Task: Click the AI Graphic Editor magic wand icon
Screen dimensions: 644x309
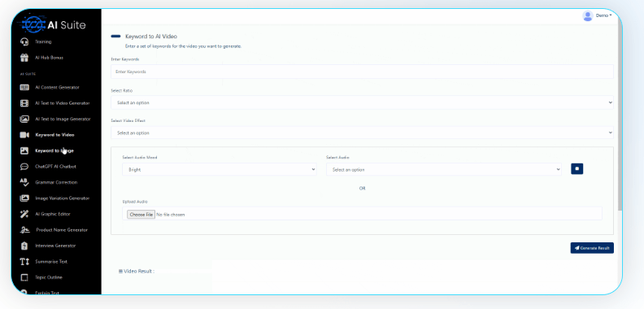Action: (24, 214)
